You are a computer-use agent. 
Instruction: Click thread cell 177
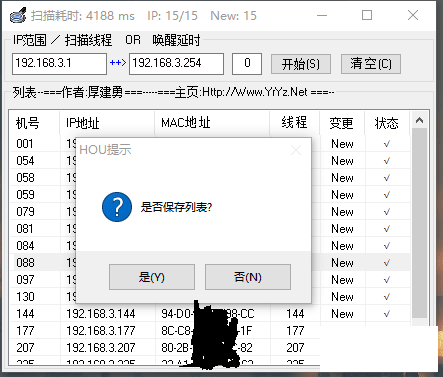[x=295, y=331]
